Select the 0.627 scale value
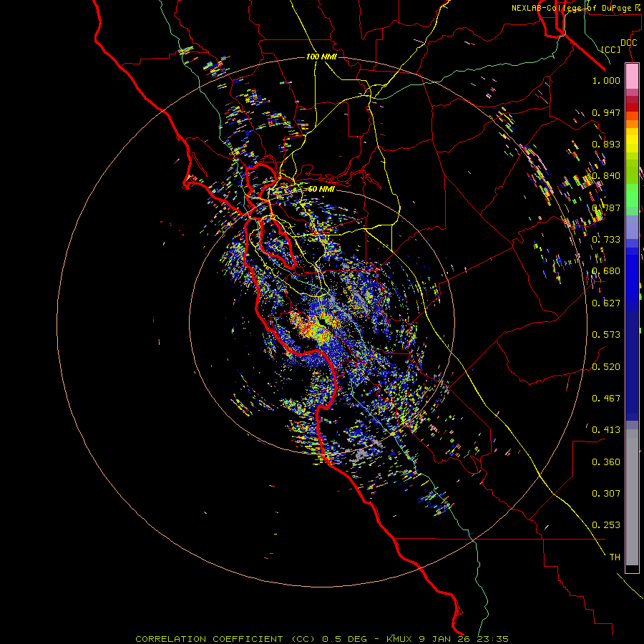Viewport: 644px width, 644px height. [606, 303]
